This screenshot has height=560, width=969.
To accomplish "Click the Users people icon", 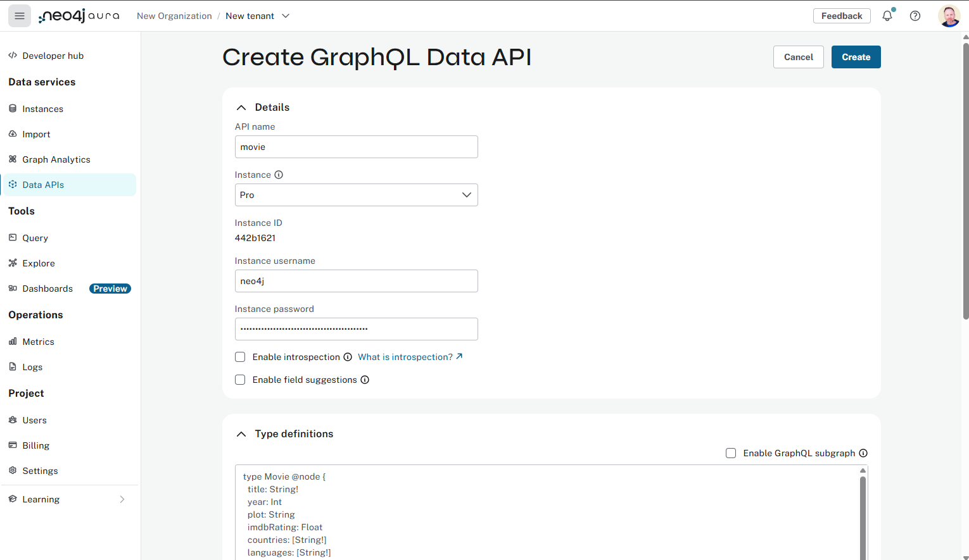I will (x=13, y=420).
